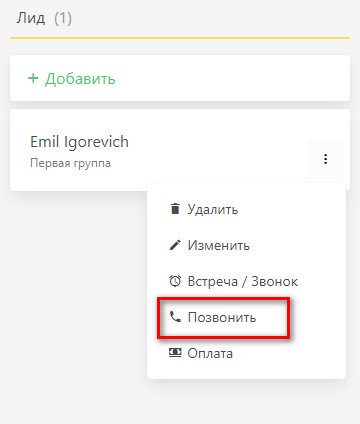
Task: Click the Добавить text to add a lead
Action: coord(80,79)
